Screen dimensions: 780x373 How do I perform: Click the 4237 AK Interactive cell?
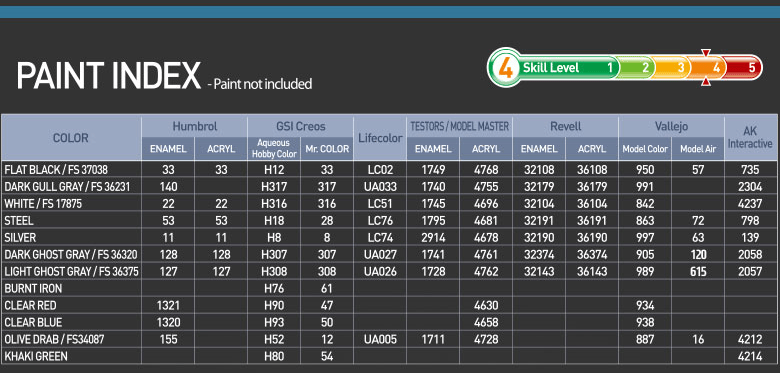coord(750,203)
